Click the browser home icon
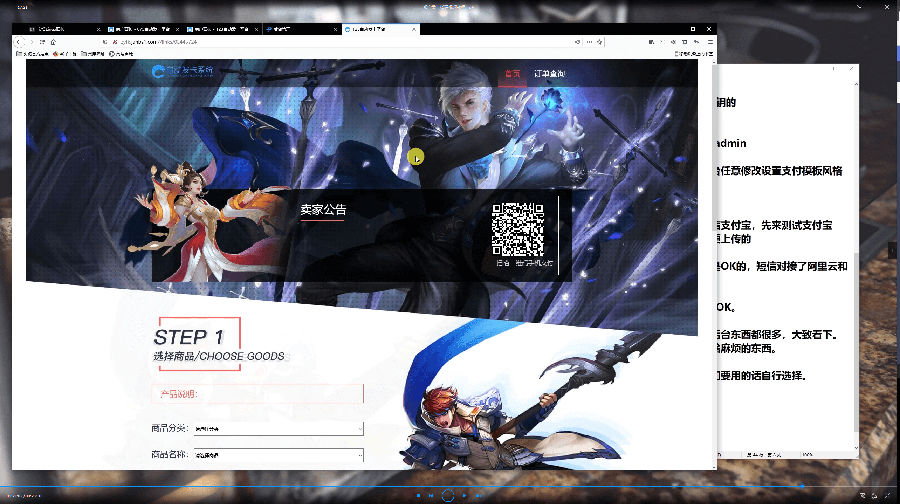This screenshot has width=900, height=504. (52, 42)
